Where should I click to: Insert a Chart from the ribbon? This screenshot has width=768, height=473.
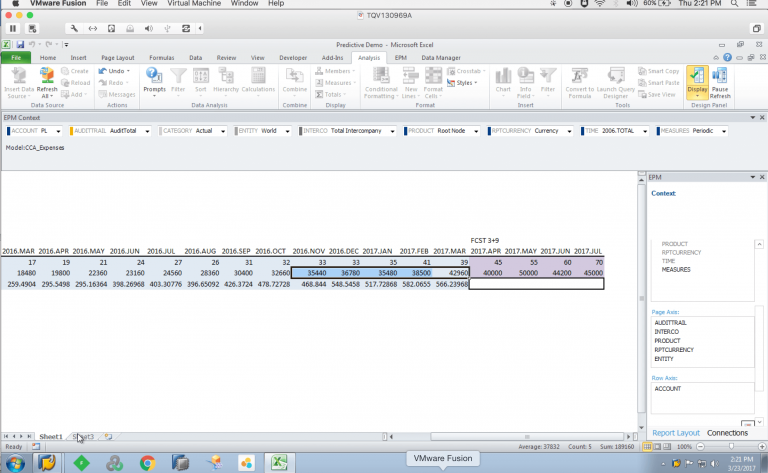click(x=503, y=81)
